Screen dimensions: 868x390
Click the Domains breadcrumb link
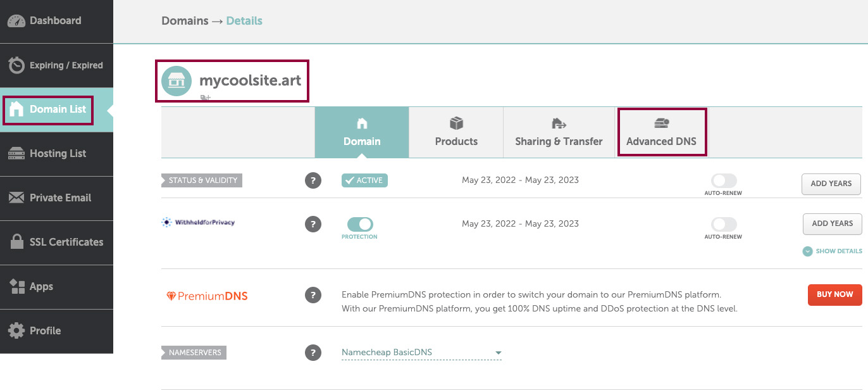(185, 21)
